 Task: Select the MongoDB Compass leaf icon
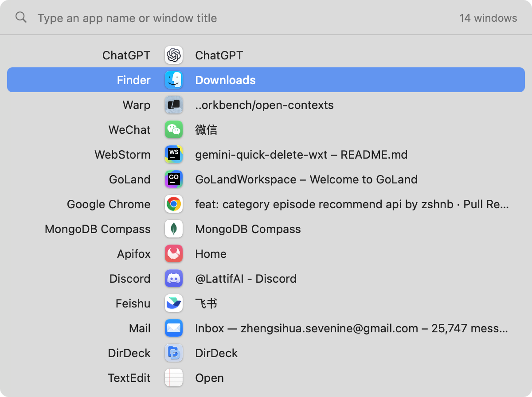click(174, 229)
